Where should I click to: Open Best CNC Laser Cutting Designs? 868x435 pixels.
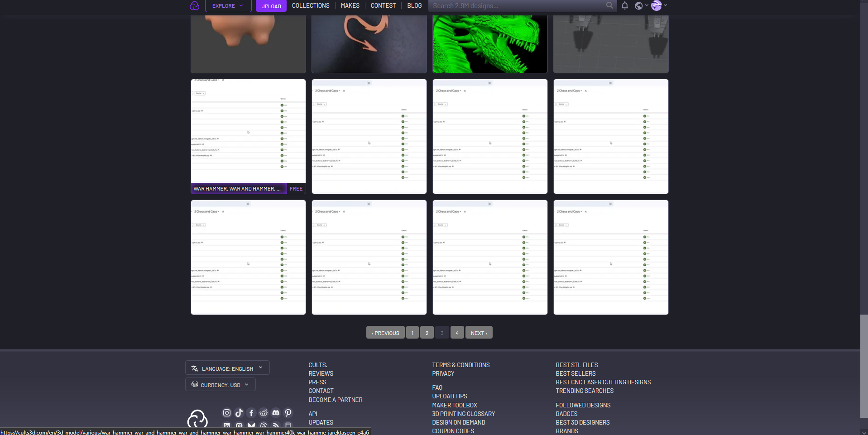point(603,382)
